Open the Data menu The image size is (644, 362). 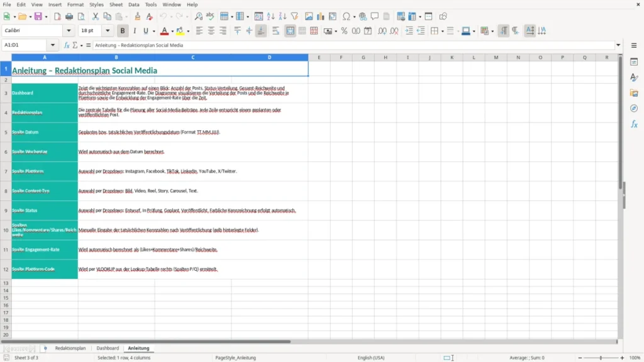(133, 4)
